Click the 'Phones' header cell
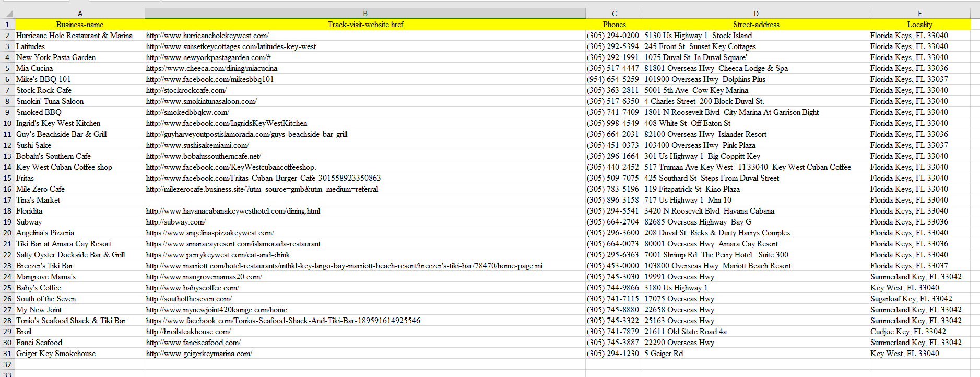This screenshot has height=377, width=980. pos(614,25)
